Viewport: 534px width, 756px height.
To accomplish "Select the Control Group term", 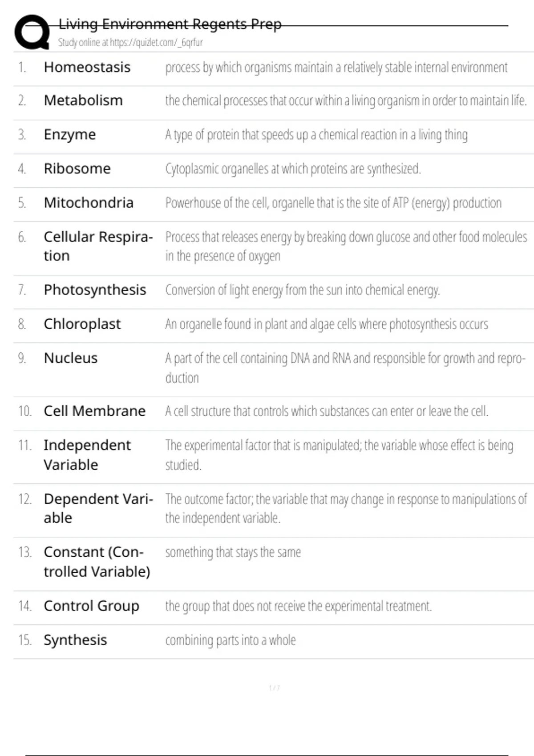I will point(91,606).
